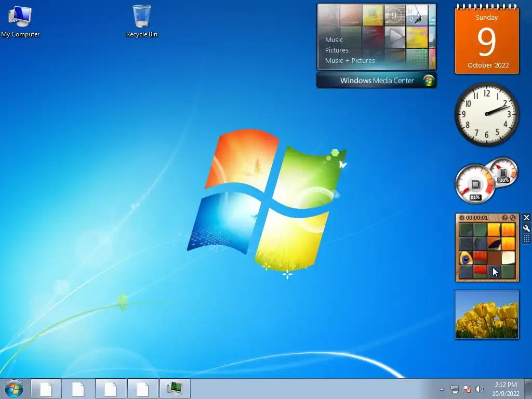The height and width of the screenshot is (399, 532).
Task: Select the Recycle Bin desktop icon
Action: click(x=141, y=21)
